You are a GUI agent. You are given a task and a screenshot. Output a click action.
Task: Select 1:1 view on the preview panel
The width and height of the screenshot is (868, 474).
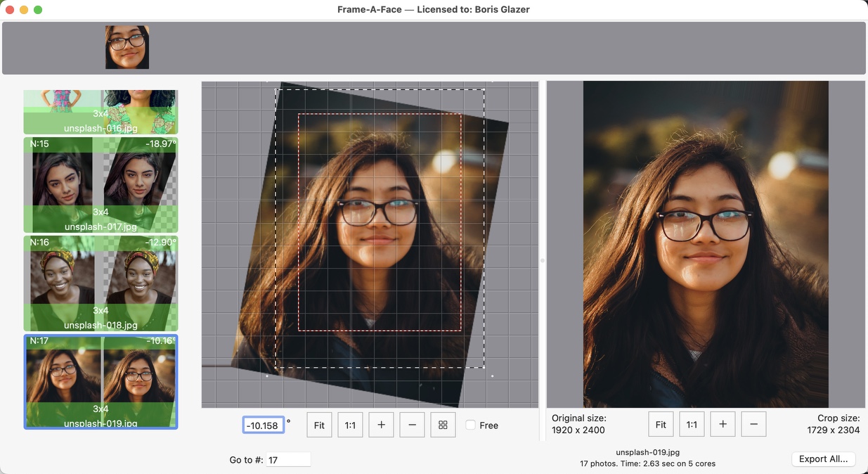(x=692, y=424)
